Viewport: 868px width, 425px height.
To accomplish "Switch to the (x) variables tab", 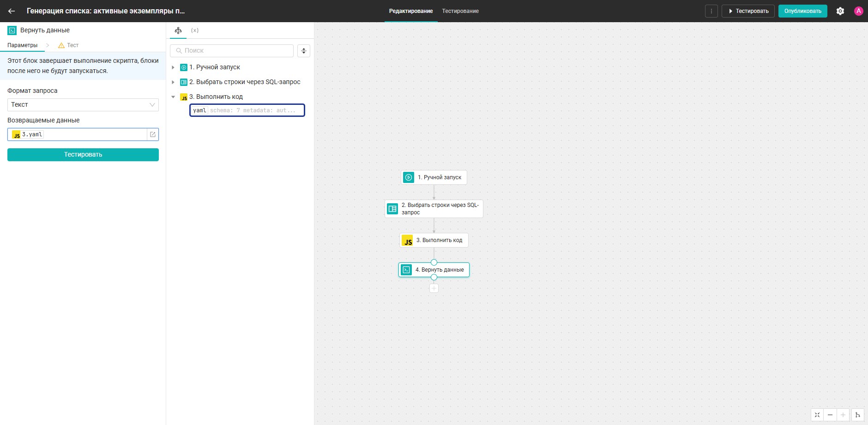I will coord(195,30).
